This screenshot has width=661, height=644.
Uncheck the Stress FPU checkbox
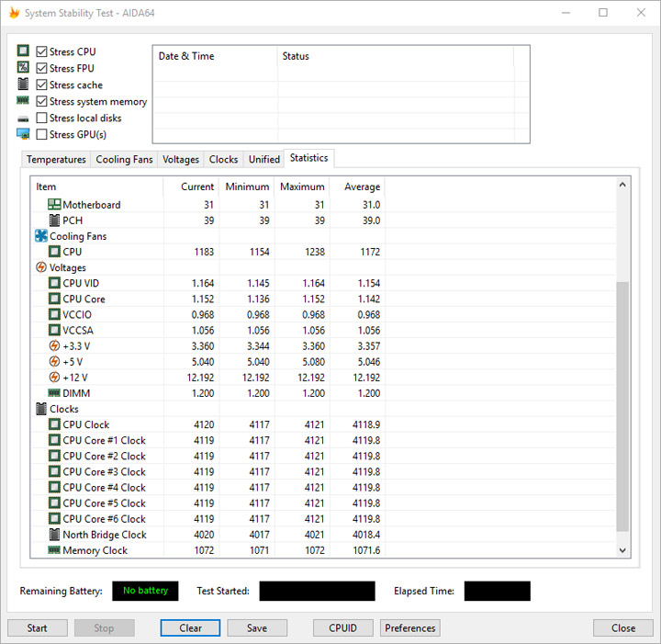41,68
